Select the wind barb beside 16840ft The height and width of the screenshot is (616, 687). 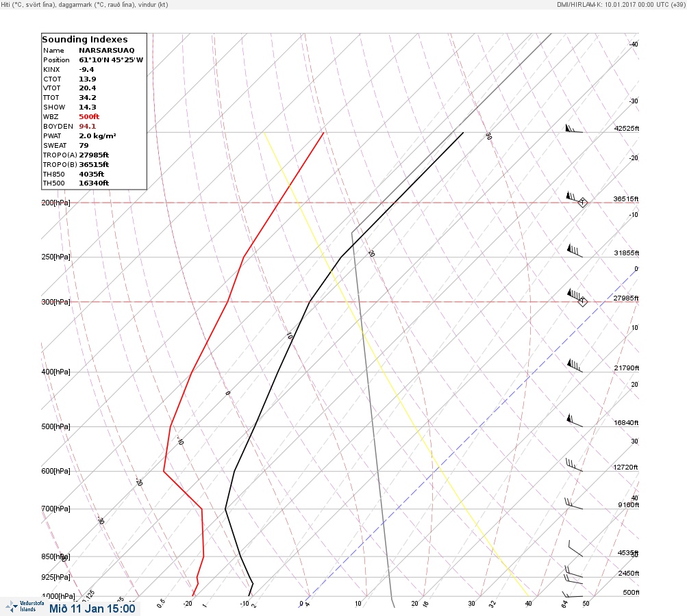[x=575, y=420]
